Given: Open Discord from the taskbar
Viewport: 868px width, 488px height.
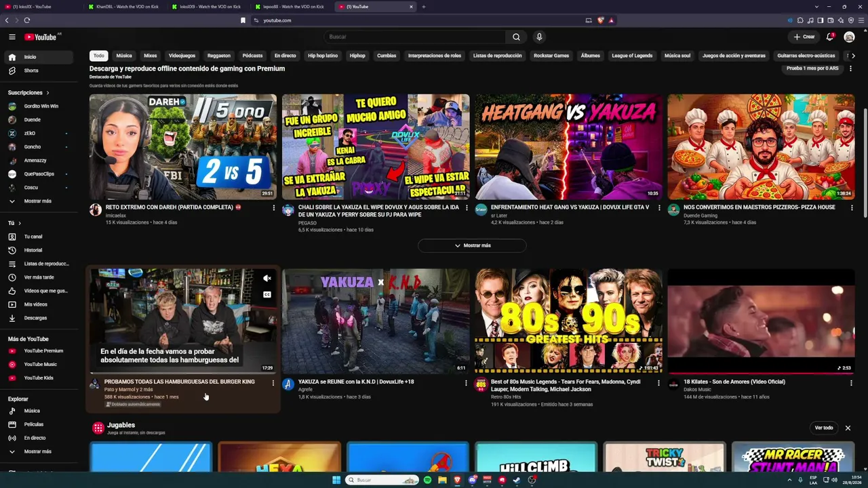Looking at the screenshot, I should (472, 480).
